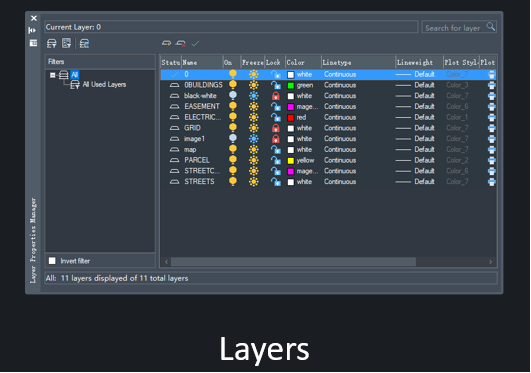
Task: Collapse the All filter tree node
Action: [x=52, y=75]
